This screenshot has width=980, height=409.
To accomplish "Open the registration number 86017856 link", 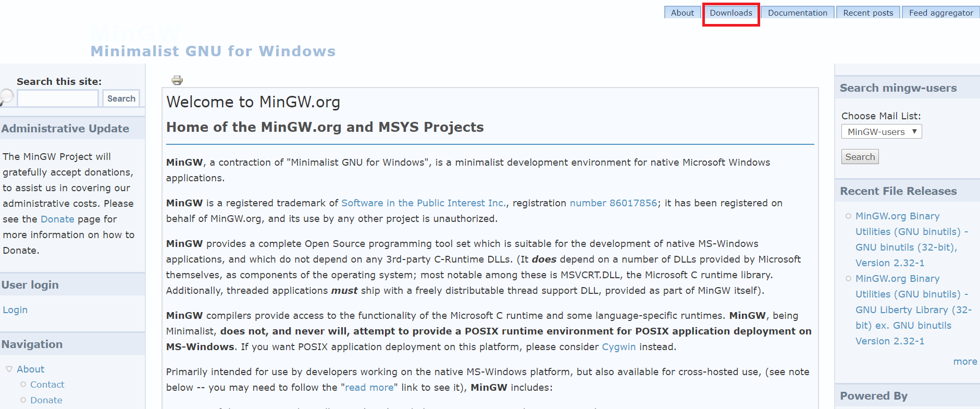I will point(613,203).
